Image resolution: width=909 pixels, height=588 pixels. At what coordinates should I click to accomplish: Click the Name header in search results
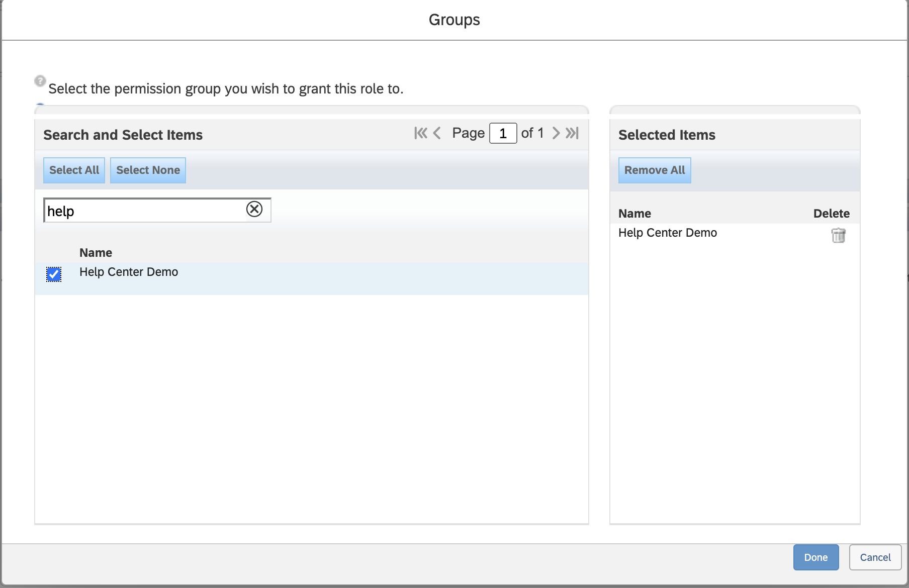click(x=96, y=253)
